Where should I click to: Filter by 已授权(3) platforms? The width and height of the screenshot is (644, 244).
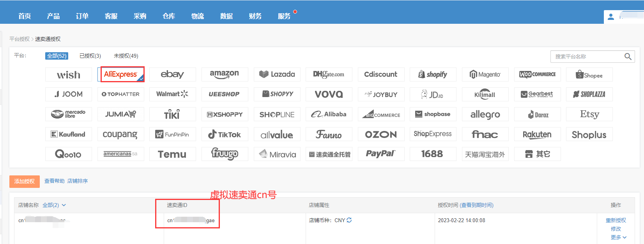(90, 56)
